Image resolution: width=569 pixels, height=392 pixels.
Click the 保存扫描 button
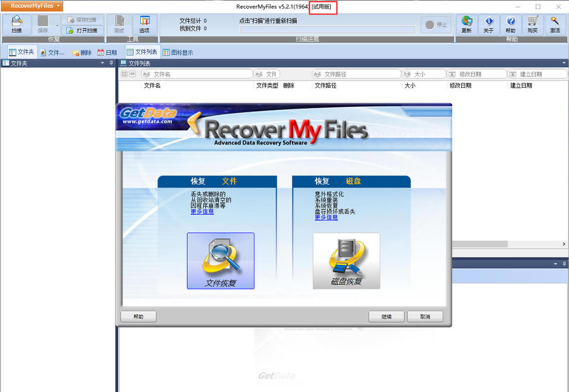[82, 19]
